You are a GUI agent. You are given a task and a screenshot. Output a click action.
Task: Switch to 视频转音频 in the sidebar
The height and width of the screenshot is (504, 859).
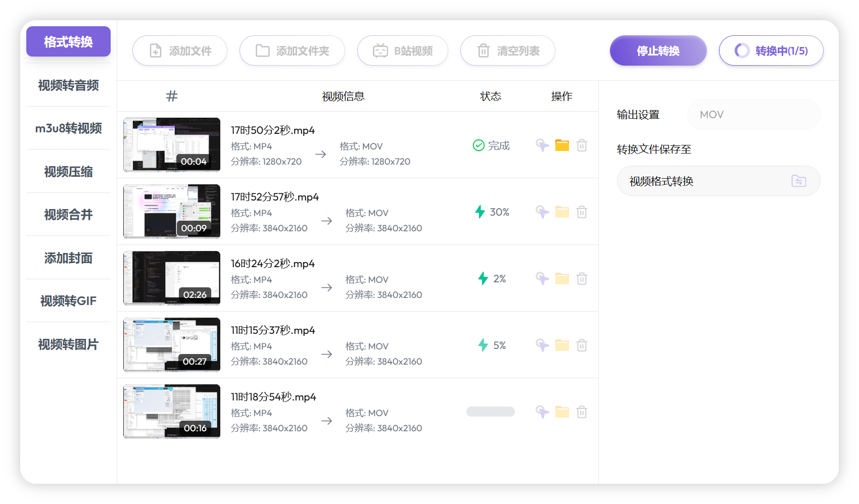(x=68, y=85)
